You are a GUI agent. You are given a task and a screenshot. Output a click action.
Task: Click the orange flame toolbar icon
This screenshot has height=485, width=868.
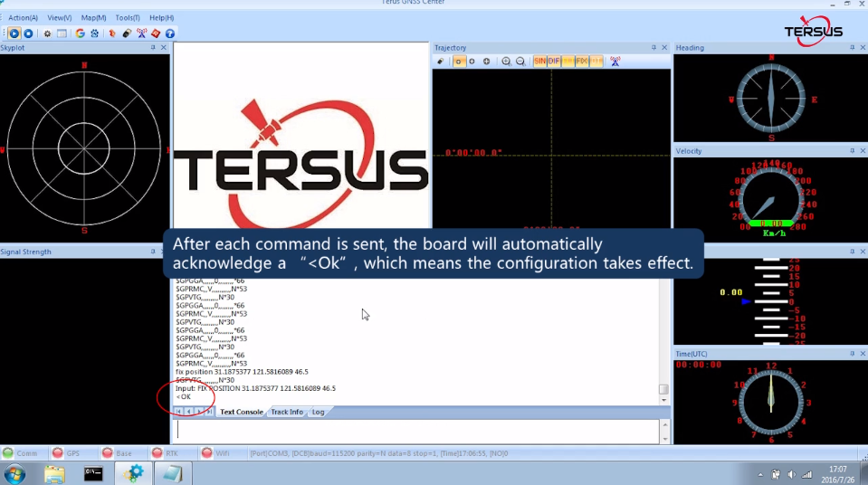coord(112,33)
